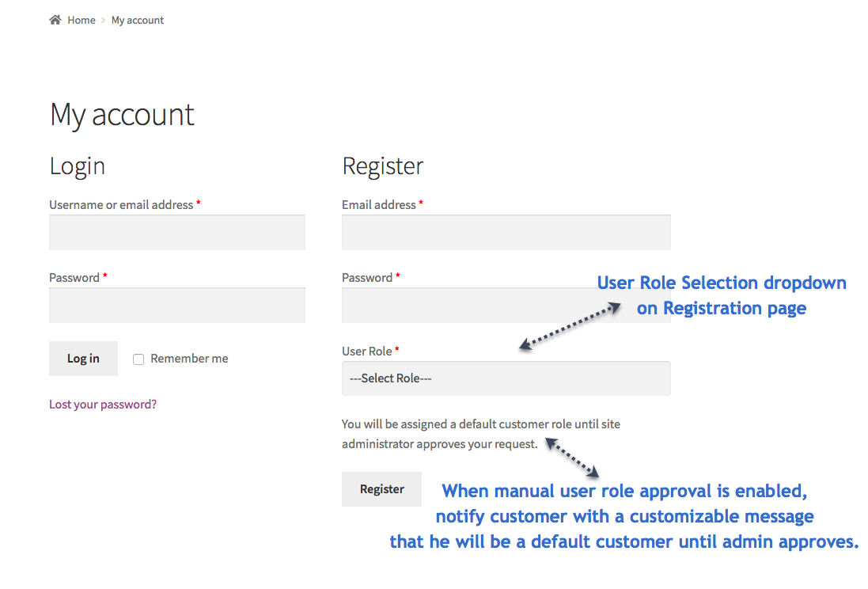Screen dimensions: 868x589
Task: Click the Register section heading
Action: 383,166
